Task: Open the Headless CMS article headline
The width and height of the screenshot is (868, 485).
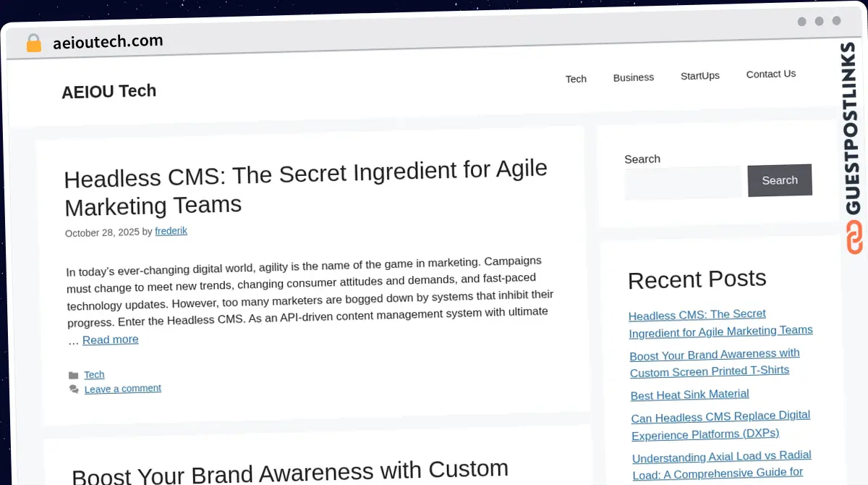Action: 305,188
